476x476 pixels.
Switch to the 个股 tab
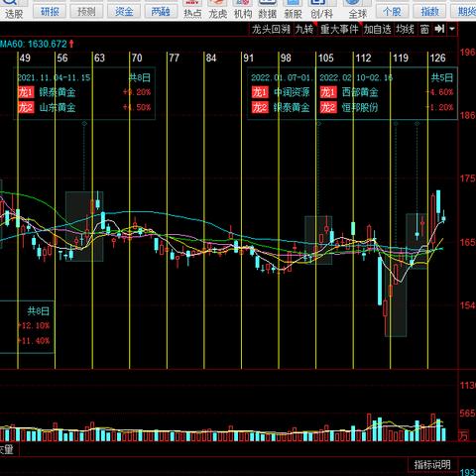(x=392, y=12)
